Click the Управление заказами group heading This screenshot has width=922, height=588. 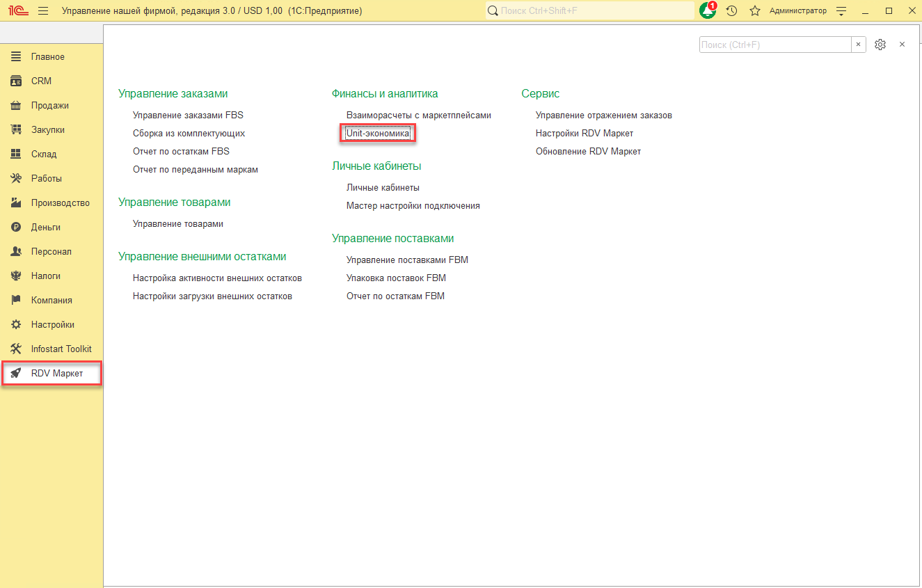click(x=173, y=93)
